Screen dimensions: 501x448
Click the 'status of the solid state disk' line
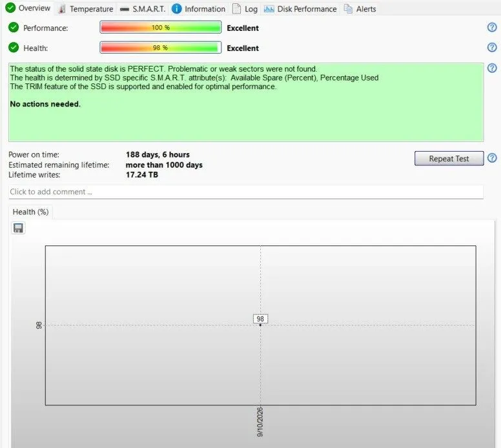(163, 69)
